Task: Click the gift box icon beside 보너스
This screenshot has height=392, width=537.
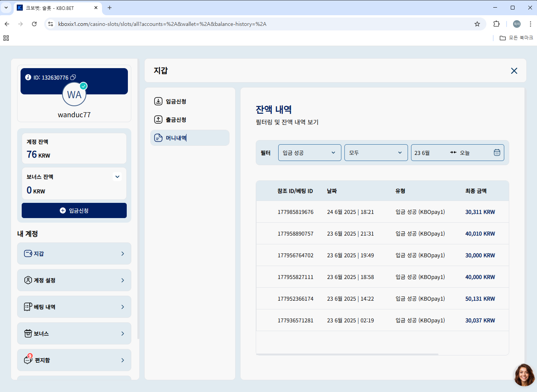Action: (x=28, y=333)
